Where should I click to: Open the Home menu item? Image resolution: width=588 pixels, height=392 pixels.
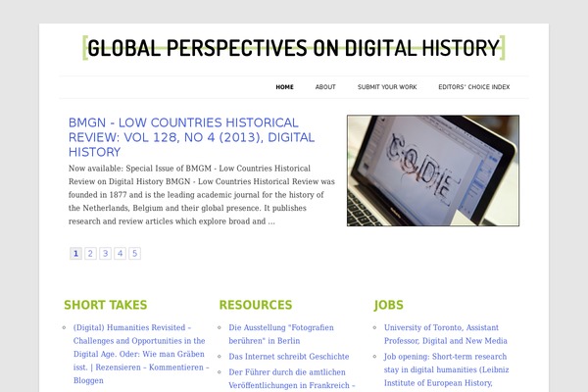tap(284, 87)
